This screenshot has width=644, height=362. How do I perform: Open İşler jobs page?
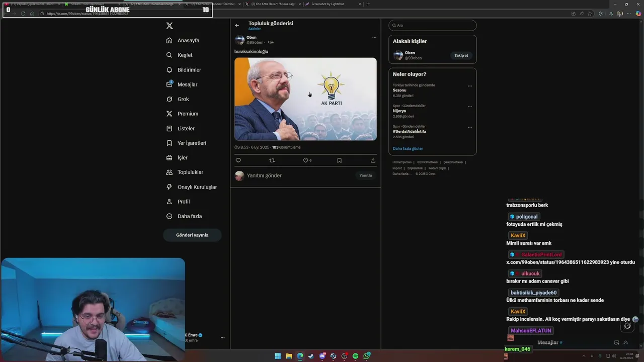177,157
